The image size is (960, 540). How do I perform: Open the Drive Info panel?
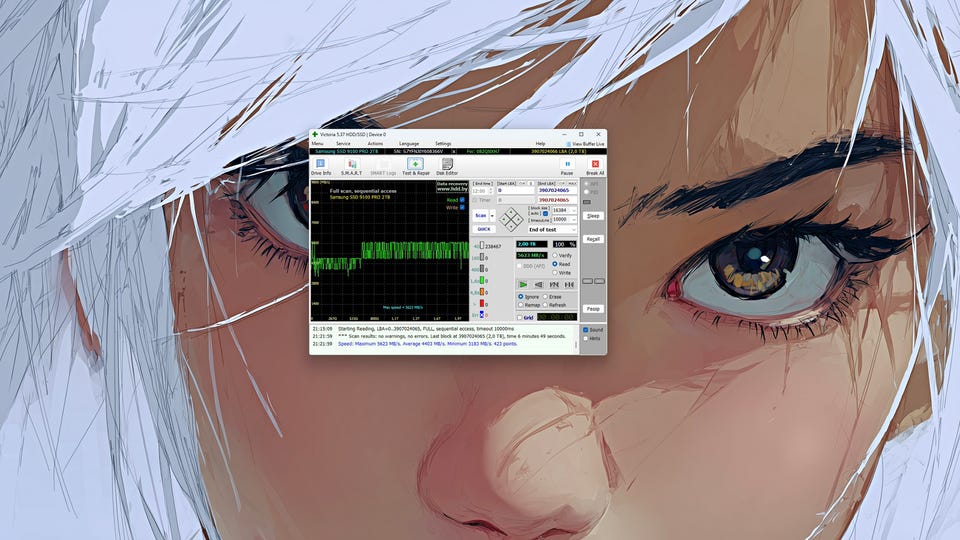point(320,166)
